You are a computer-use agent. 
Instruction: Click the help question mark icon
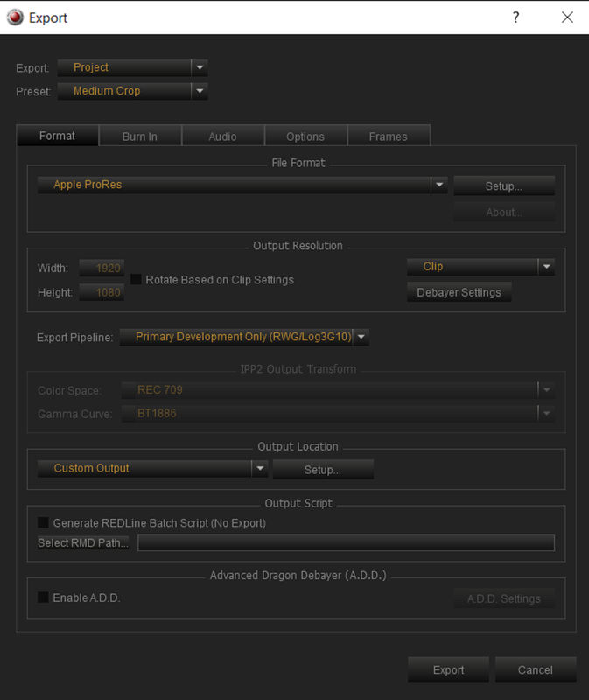[x=515, y=17]
